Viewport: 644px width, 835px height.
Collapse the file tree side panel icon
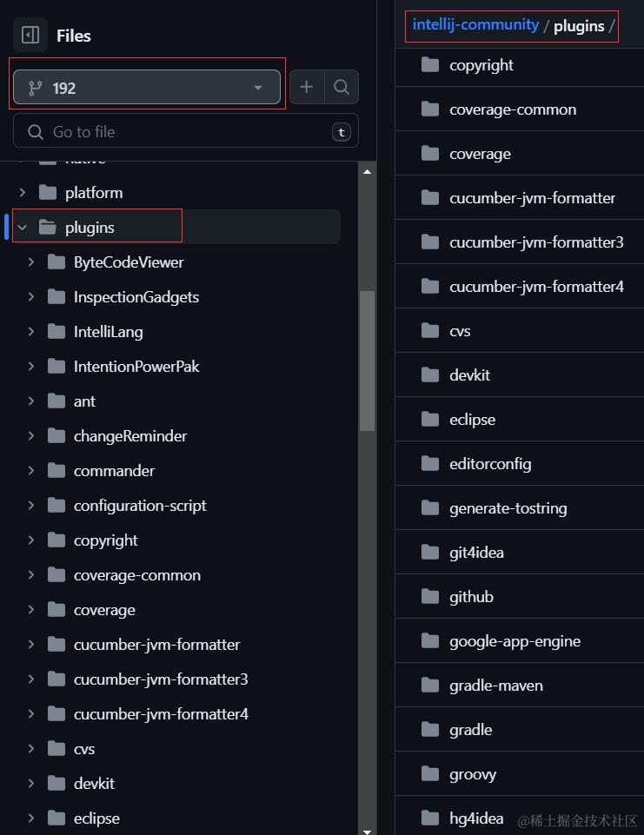30,35
